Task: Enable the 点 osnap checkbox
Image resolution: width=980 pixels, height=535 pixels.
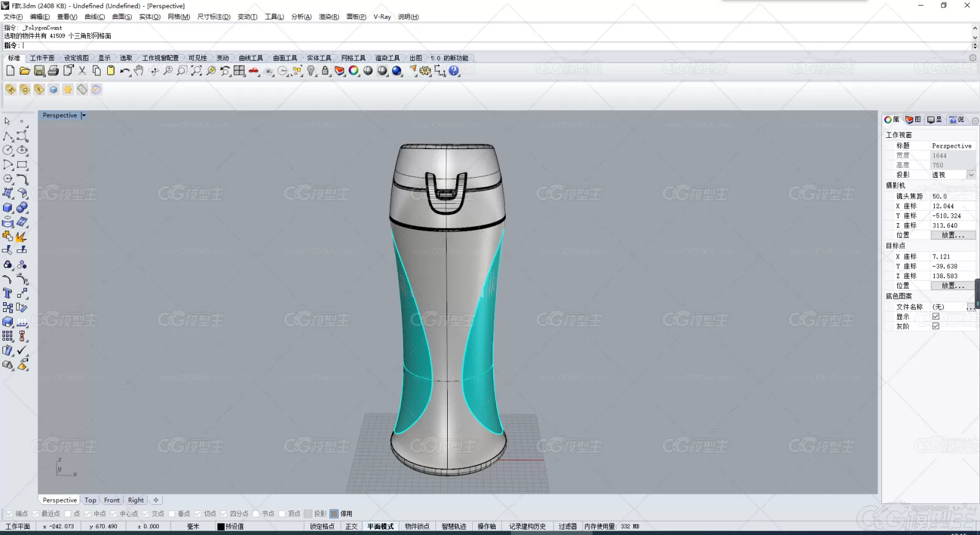Action: [x=68, y=514]
